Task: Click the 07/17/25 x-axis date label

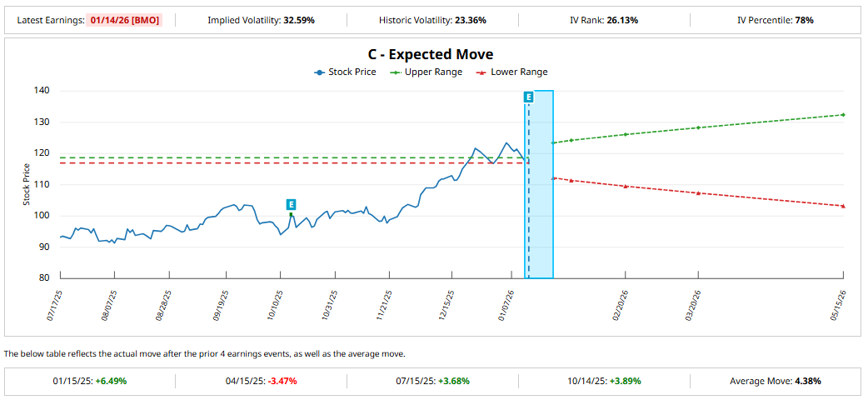Action: [x=53, y=305]
